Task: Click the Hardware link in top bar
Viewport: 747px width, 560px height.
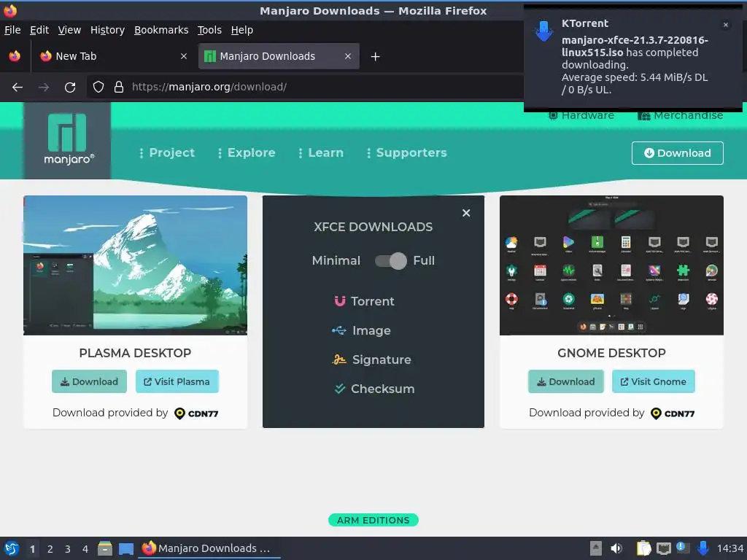Action: [x=581, y=115]
